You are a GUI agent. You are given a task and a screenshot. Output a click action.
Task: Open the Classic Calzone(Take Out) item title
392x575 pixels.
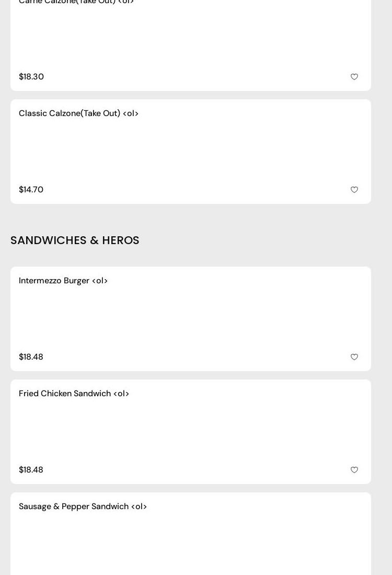(x=78, y=113)
